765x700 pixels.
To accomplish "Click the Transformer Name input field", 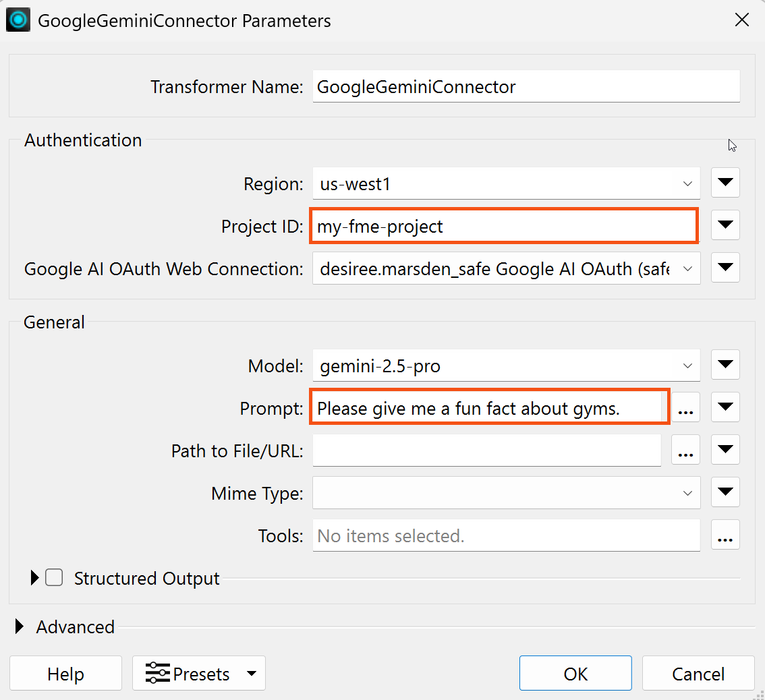I will [x=526, y=86].
